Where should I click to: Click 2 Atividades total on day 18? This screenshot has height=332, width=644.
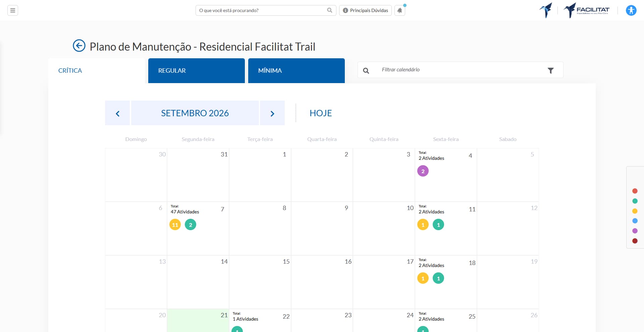431,265
